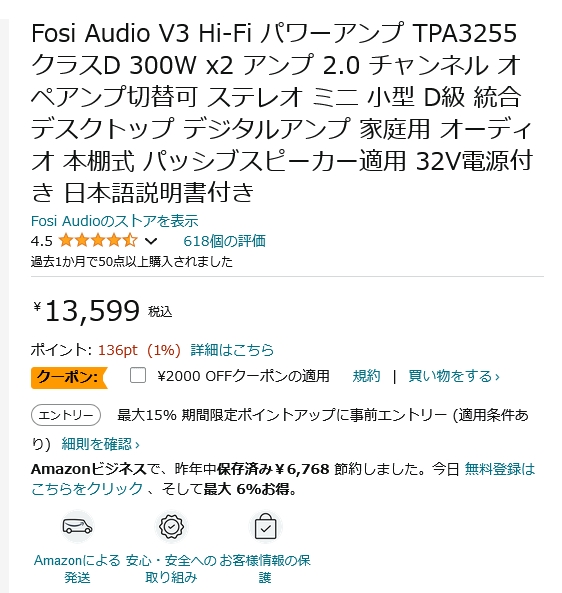Open the 買い物をする arrow link

point(454,376)
